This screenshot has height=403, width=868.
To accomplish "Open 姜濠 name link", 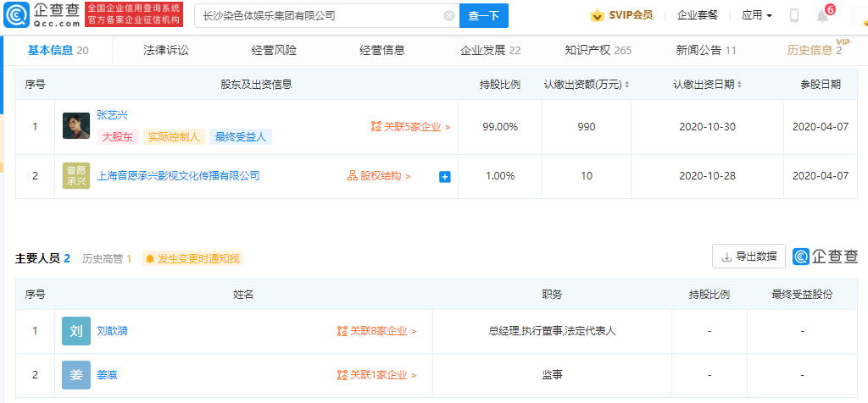I will click(x=108, y=375).
